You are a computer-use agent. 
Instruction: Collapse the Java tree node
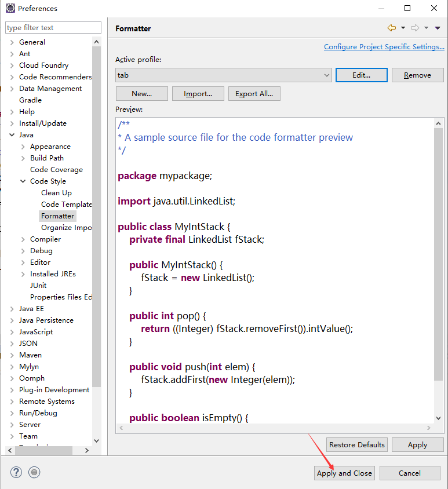pyautogui.click(x=12, y=135)
